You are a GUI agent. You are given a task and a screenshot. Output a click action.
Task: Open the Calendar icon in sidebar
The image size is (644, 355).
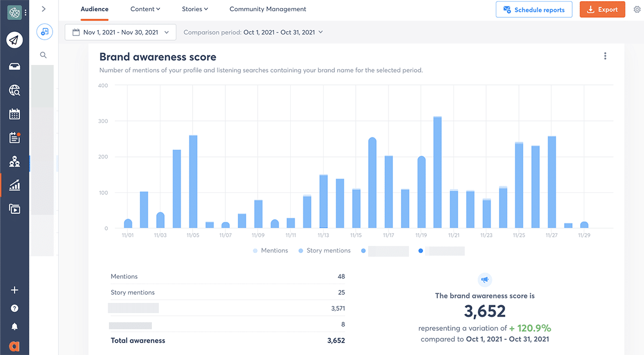pos(14,114)
